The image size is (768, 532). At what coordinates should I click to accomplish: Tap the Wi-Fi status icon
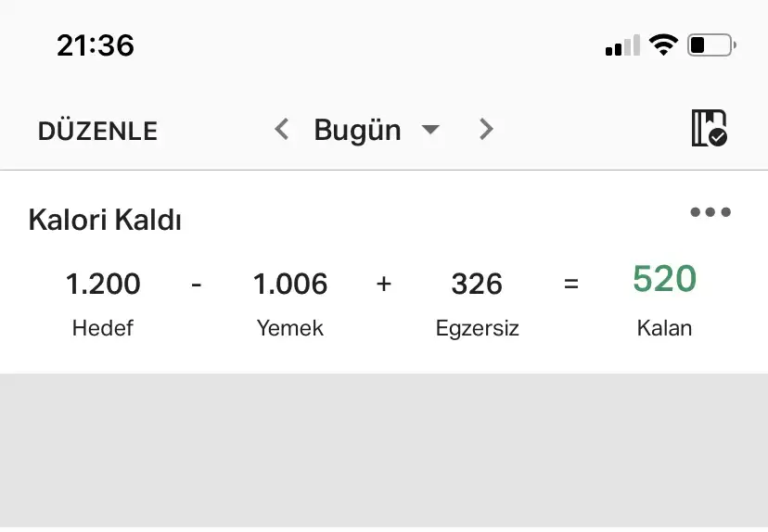663,44
